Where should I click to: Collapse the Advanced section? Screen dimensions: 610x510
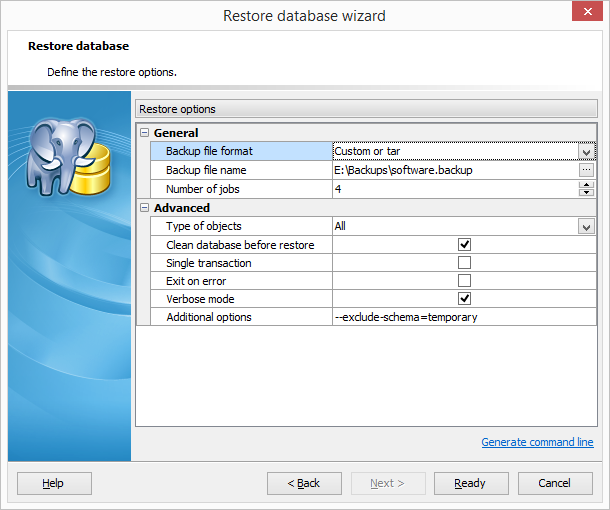click(x=145, y=208)
